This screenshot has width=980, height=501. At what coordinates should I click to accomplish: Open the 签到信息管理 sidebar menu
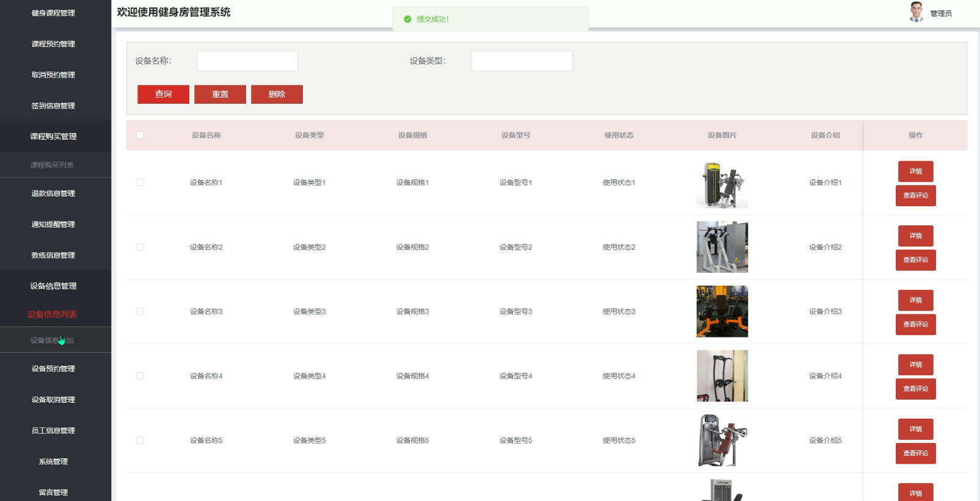53,106
